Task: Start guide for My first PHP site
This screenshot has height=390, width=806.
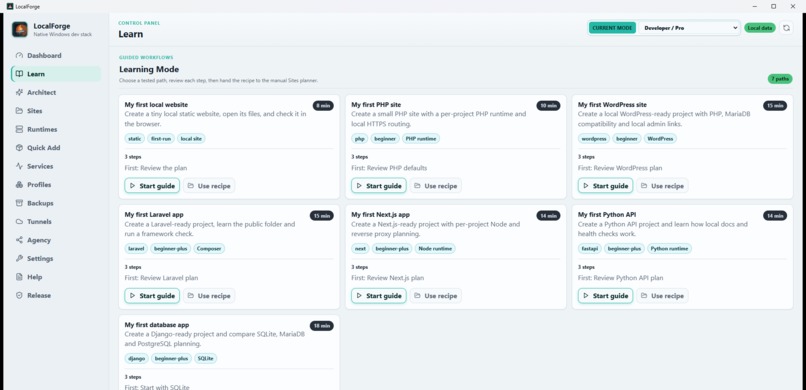Action: click(x=379, y=185)
